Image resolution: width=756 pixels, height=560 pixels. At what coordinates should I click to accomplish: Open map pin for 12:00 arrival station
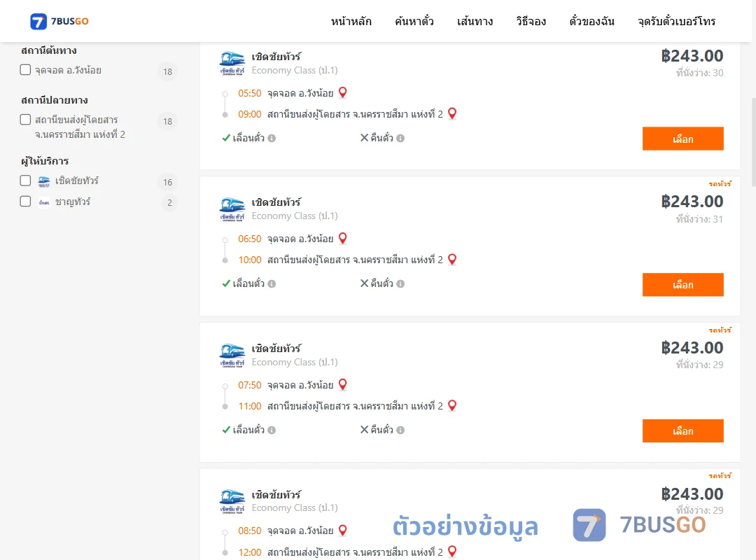452,551
